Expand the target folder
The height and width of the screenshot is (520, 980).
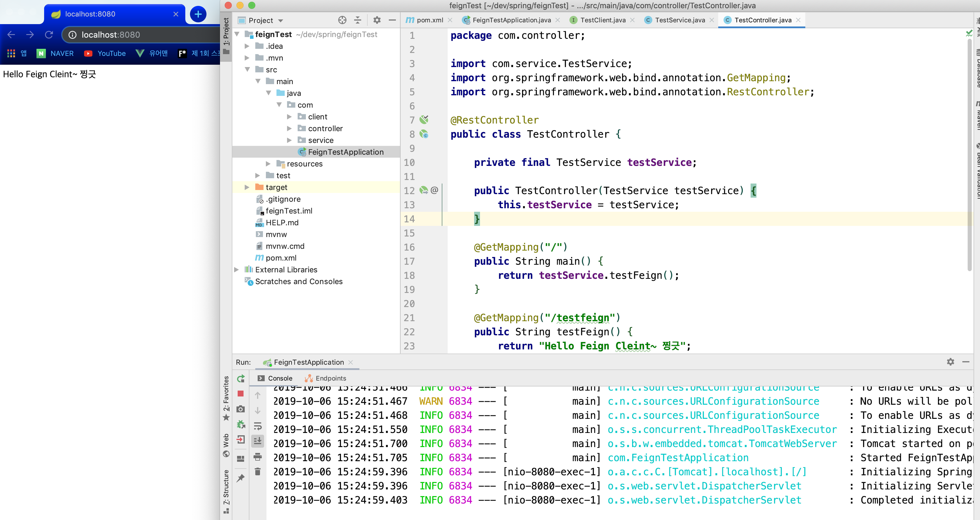point(246,188)
